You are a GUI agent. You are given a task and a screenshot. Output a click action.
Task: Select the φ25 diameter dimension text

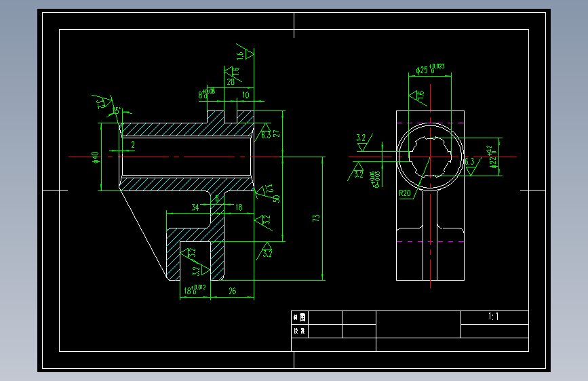click(x=430, y=69)
